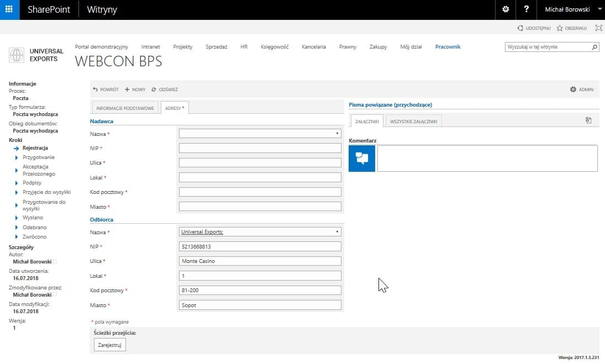The image size is (605, 364).
Task: Open the Sprzedaż navigation item
Action: [x=217, y=46]
